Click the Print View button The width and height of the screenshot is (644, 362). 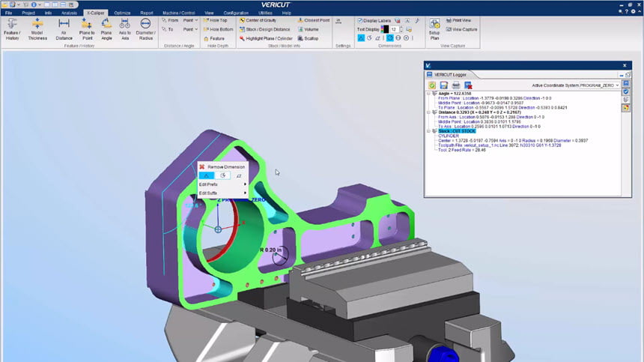[458, 20]
